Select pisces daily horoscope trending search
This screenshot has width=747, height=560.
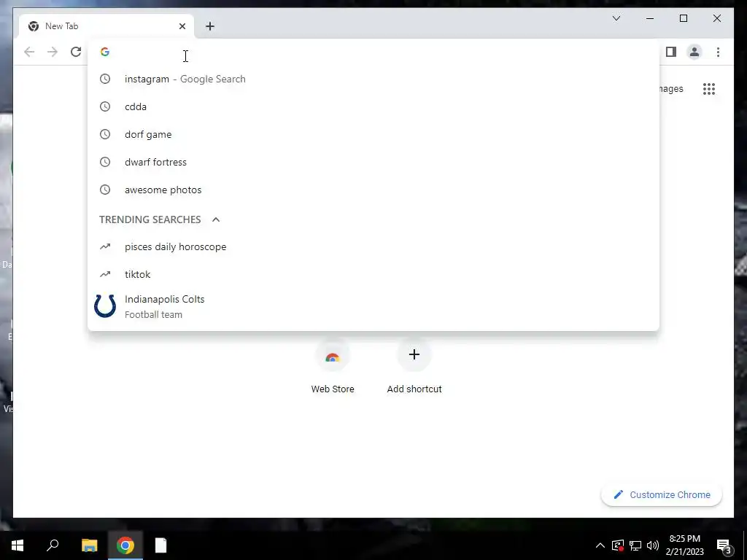pos(373,246)
